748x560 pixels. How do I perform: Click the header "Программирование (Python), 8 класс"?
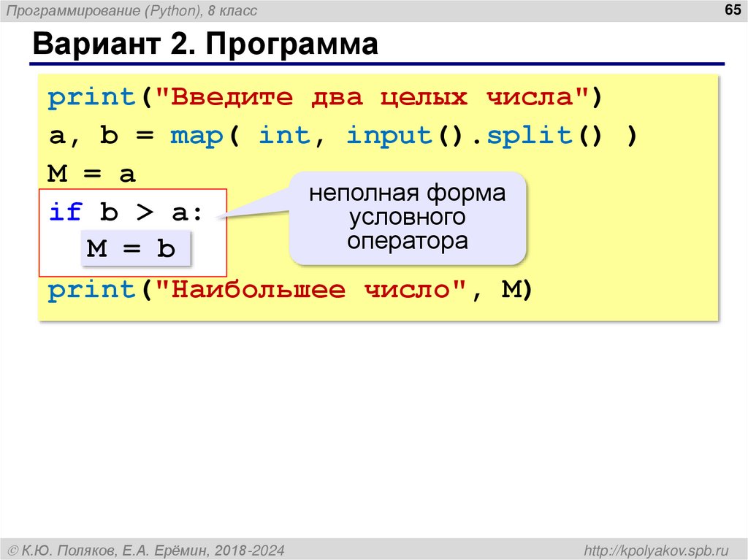131,10
